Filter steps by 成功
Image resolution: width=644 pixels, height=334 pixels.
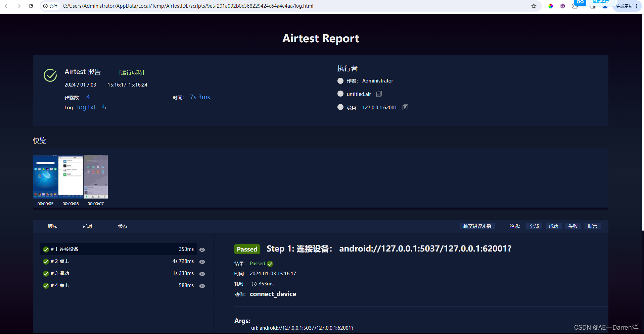point(553,226)
